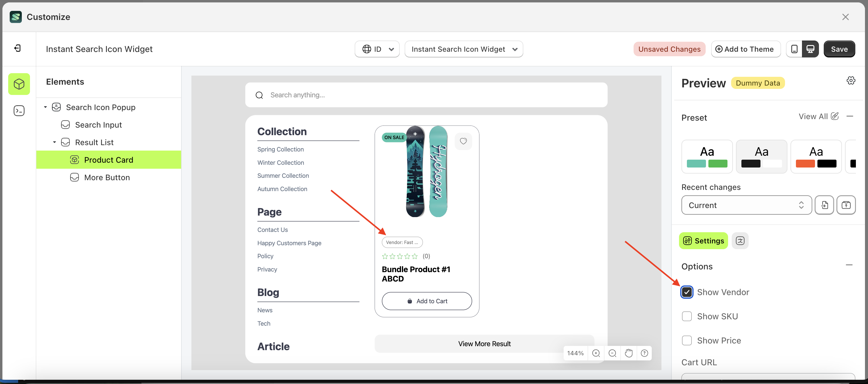Open the ID language dropdown
This screenshot has height=384, width=868.
377,49
